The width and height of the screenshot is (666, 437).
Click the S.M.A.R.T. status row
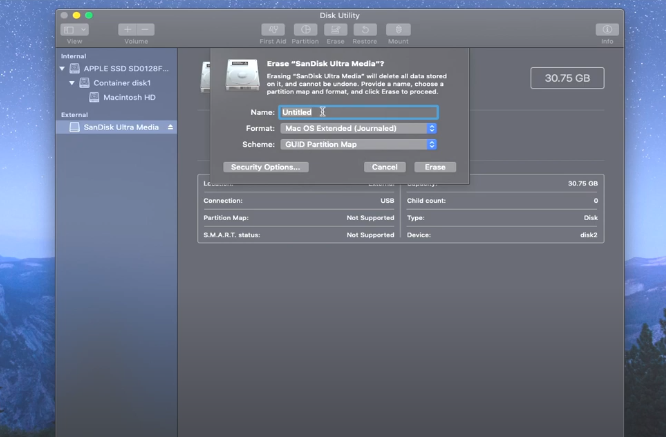[x=299, y=234]
